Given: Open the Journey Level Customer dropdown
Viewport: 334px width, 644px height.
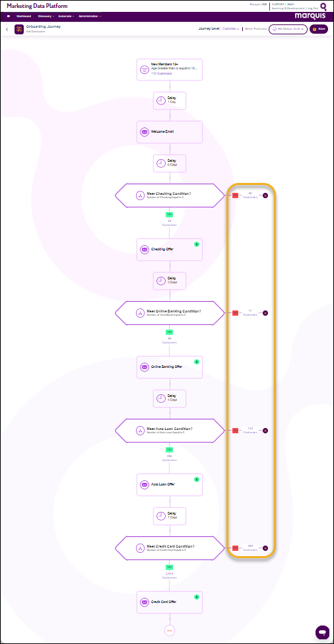Looking at the screenshot, I should pos(230,29).
